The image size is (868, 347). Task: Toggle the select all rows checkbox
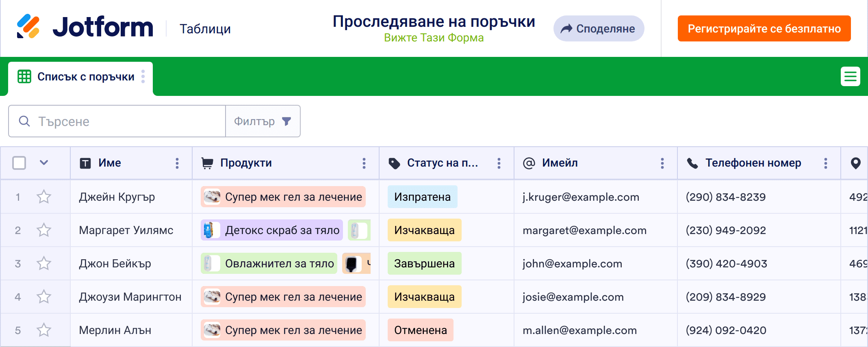tap(19, 163)
